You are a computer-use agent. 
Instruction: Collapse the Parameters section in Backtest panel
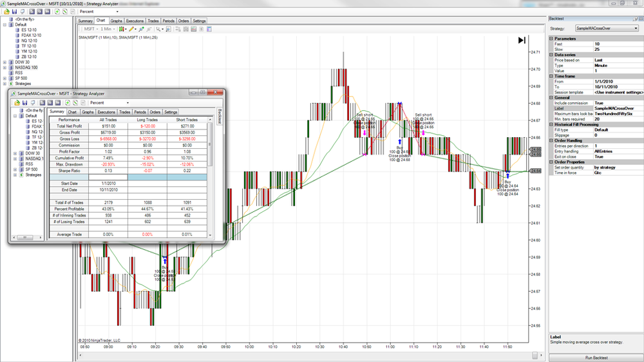[x=552, y=39]
